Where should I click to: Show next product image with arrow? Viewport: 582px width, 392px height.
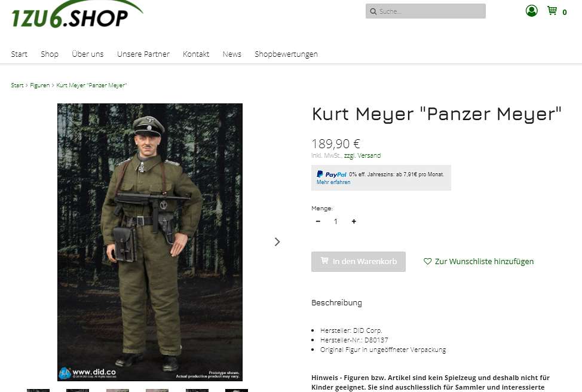pyautogui.click(x=277, y=242)
